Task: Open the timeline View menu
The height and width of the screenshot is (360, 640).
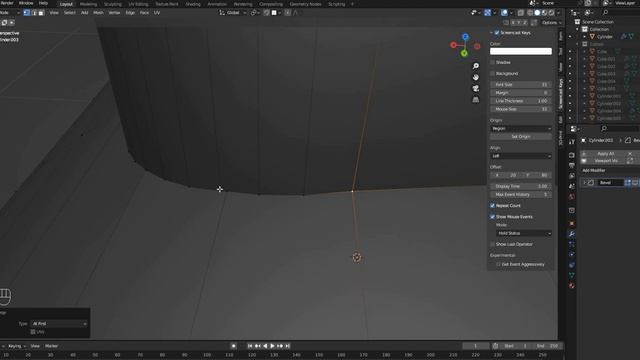Action: pyautogui.click(x=35, y=346)
